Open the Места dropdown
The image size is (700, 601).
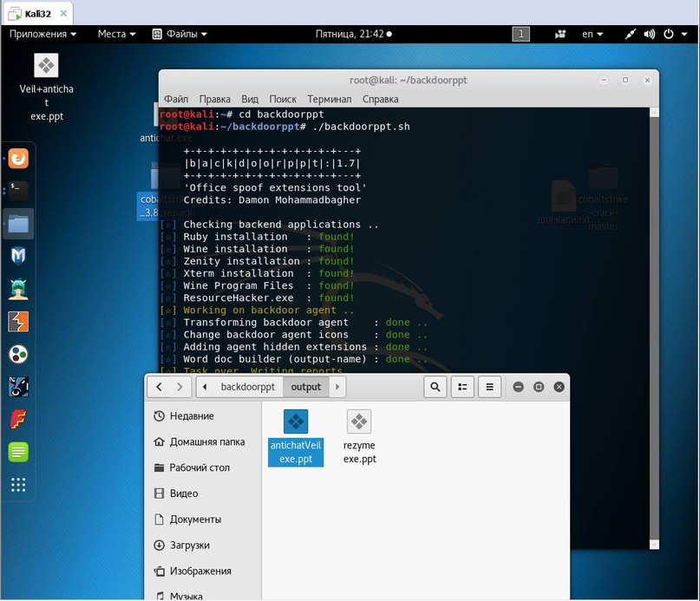click(116, 34)
